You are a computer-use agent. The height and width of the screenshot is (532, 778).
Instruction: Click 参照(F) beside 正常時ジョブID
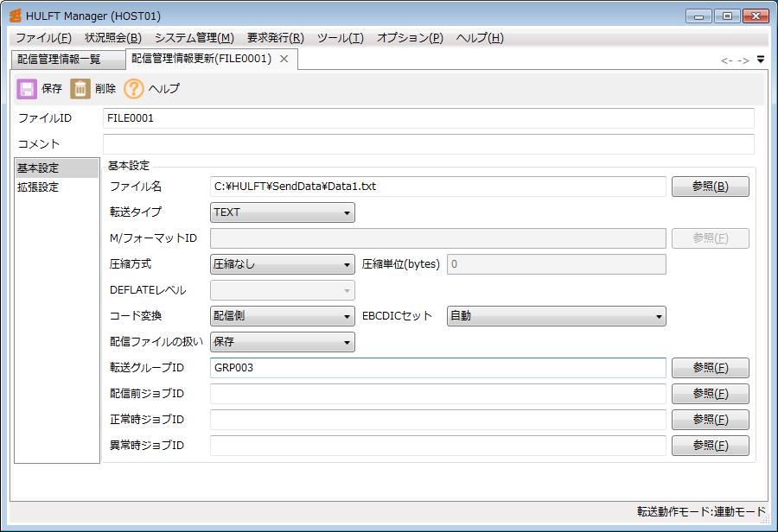tap(710, 420)
